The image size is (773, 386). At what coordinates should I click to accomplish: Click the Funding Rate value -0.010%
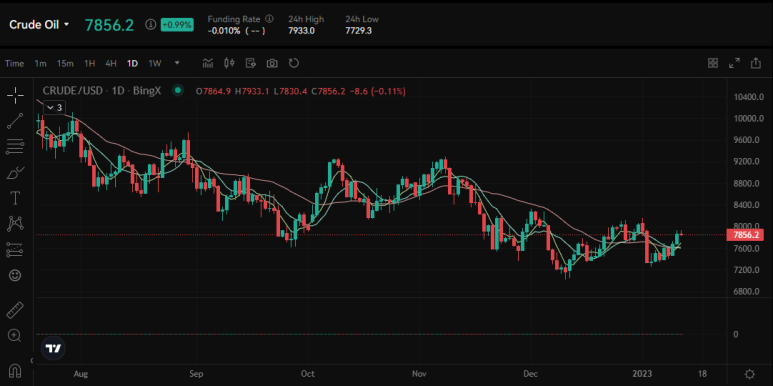click(x=224, y=31)
